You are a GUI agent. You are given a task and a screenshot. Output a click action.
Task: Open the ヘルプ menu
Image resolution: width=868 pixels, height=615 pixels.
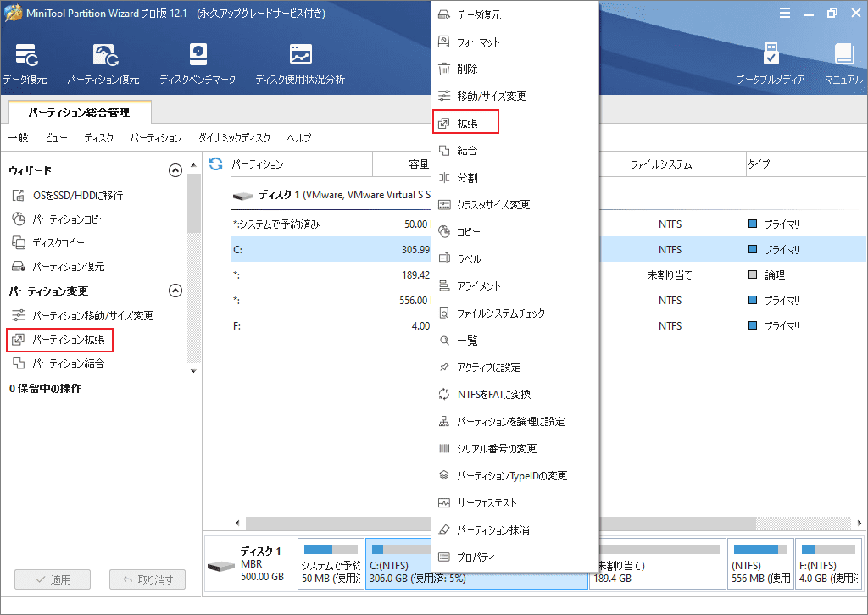click(299, 138)
